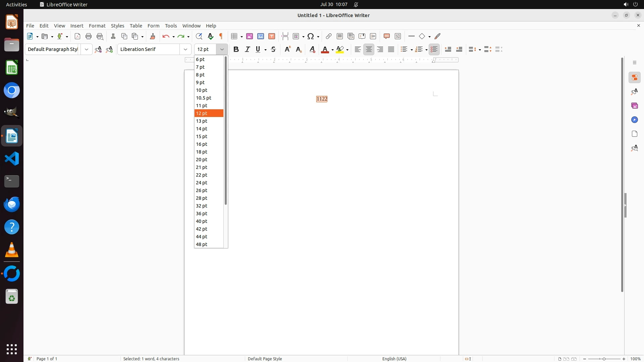Click the Insert Special Character omega icon
This screenshot has width=644, height=362.
point(311,36)
